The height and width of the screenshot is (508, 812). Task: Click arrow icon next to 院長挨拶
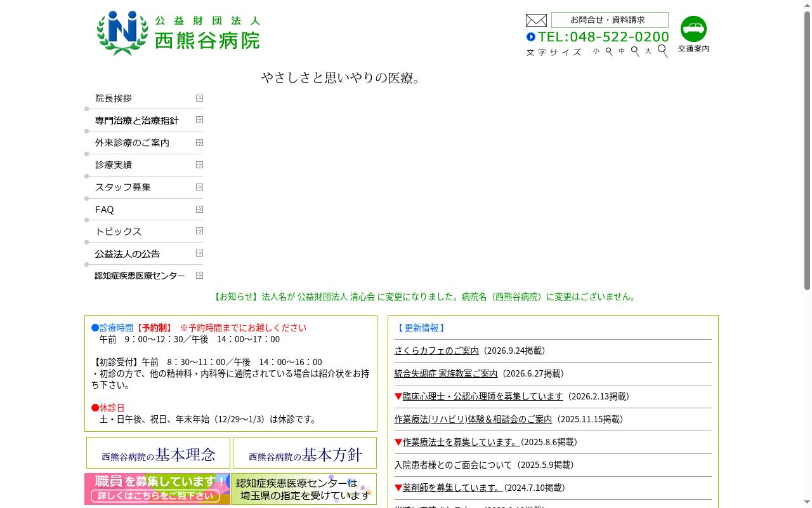[x=199, y=98]
